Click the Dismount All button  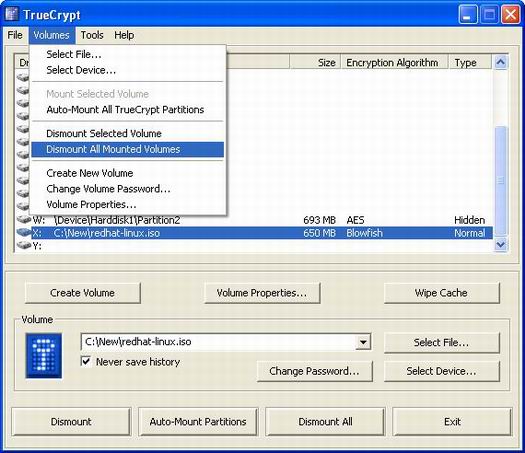coord(325,422)
